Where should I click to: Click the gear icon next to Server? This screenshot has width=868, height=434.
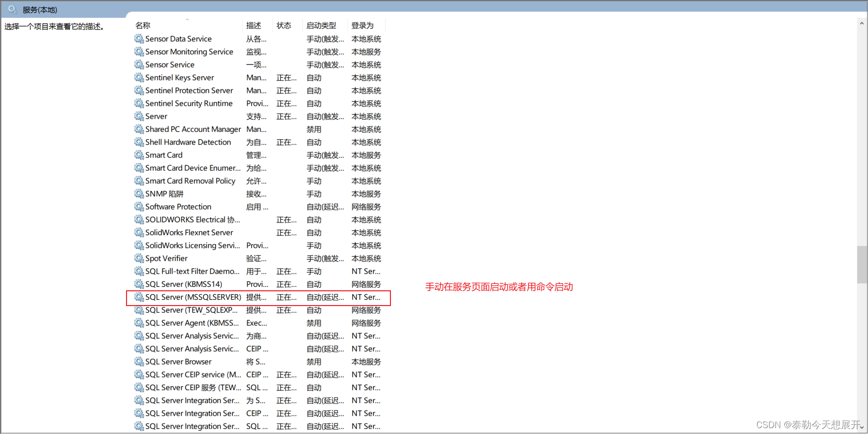139,116
